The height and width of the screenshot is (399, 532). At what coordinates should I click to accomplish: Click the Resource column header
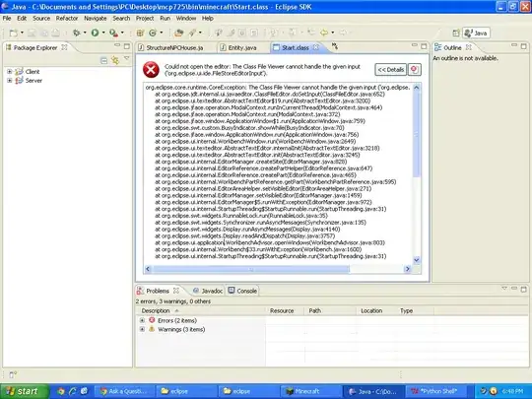point(286,310)
